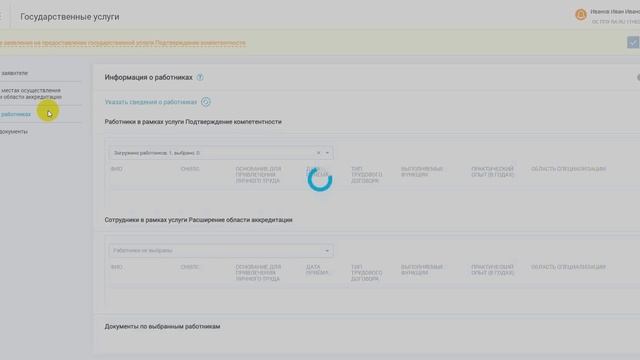Click the 'ФИО' column header in the first table
The width and height of the screenshot is (640, 360).
coord(116,169)
